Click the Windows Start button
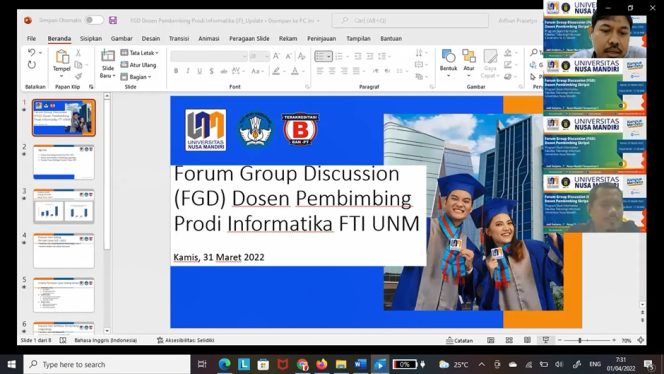Screen dimensions: 664x374 click(11, 364)
